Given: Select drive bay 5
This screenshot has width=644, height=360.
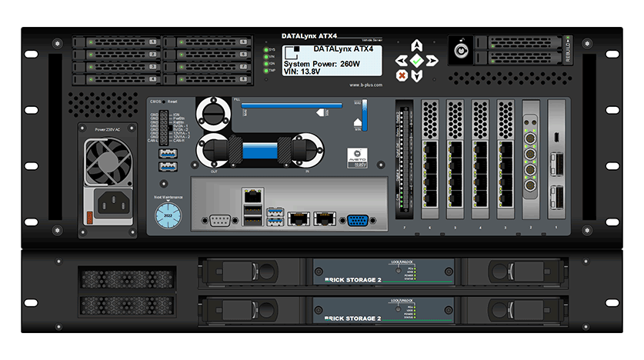Looking at the screenshot, I should pyautogui.click(x=208, y=42).
